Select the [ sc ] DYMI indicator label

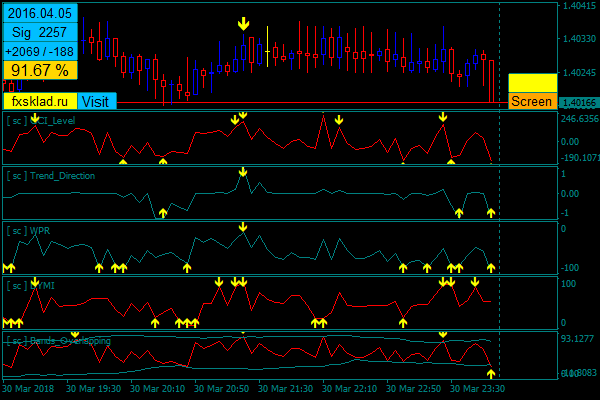pos(30,286)
